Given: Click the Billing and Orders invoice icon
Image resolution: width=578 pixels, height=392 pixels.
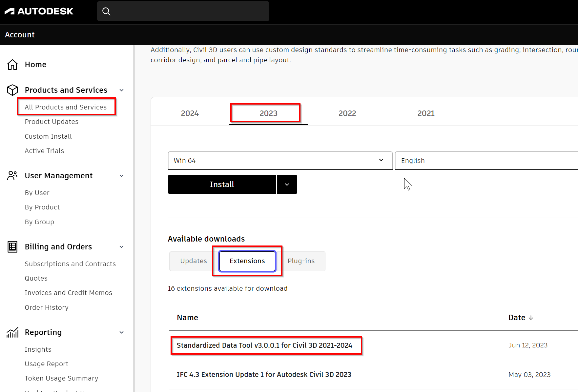Looking at the screenshot, I should [12, 246].
